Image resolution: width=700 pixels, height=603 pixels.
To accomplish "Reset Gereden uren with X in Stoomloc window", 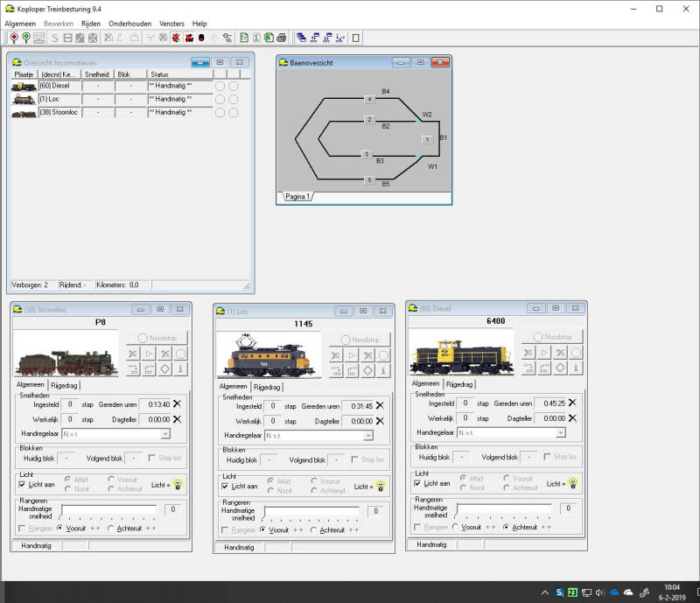I will pyautogui.click(x=177, y=403).
